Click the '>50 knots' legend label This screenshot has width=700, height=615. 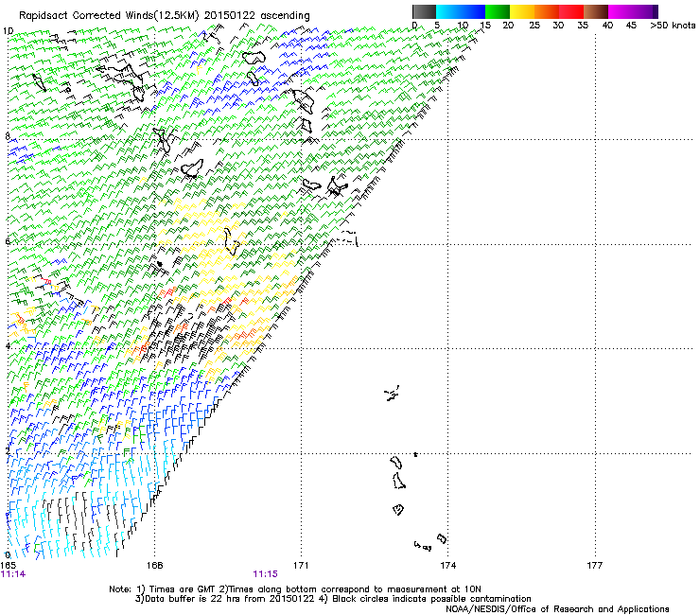point(673,26)
